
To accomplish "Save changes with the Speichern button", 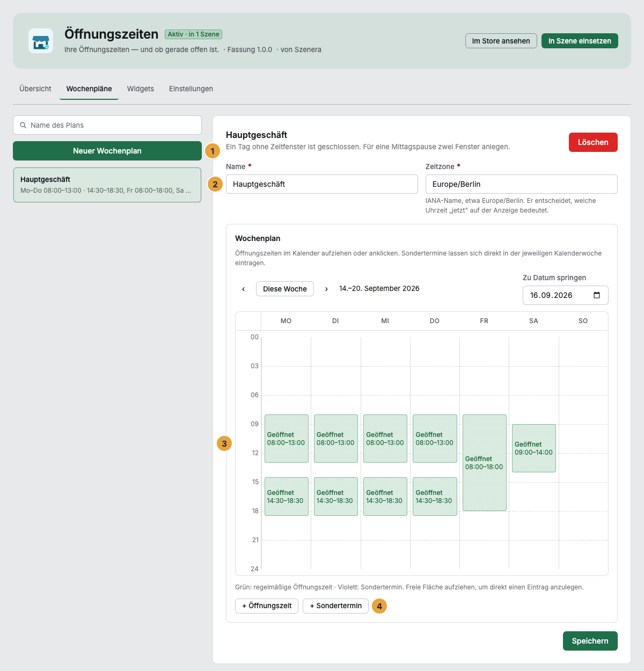I will (590, 641).
